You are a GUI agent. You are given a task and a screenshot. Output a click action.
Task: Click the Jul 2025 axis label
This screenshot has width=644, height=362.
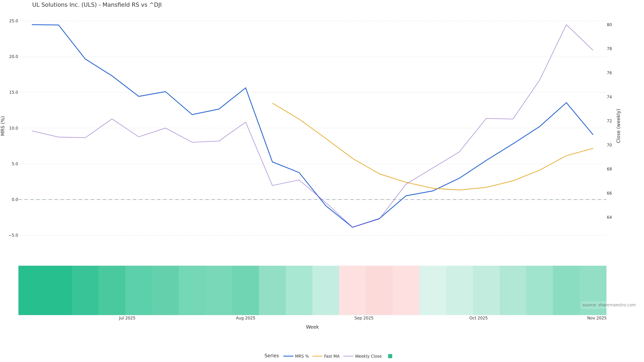[127, 318]
